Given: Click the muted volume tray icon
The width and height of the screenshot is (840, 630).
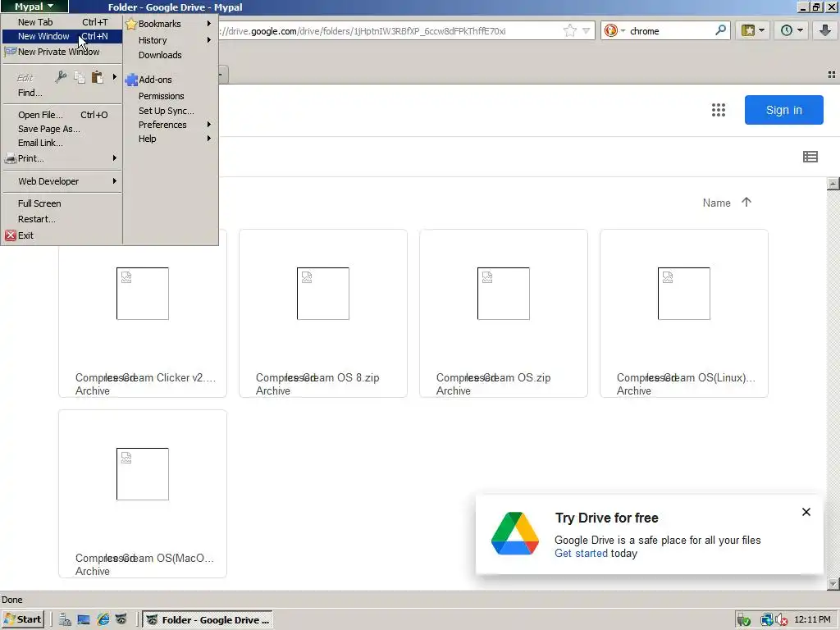Looking at the screenshot, I should click(x=781, y=620).
